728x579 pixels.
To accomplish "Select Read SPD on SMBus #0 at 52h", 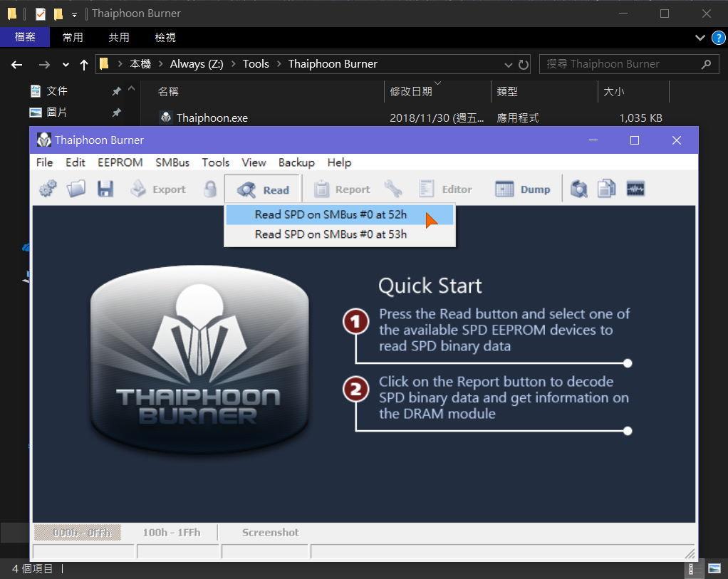I will click(x=339, y=214).
